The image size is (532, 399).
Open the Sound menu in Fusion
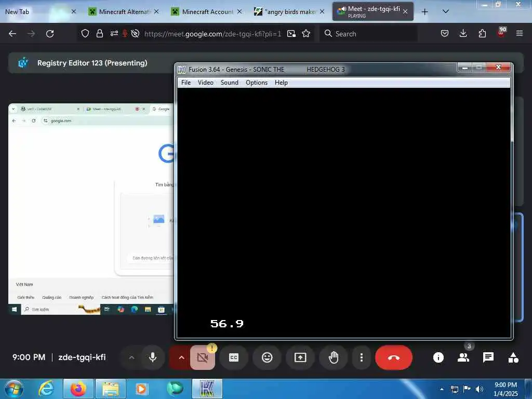coord(229,83)
